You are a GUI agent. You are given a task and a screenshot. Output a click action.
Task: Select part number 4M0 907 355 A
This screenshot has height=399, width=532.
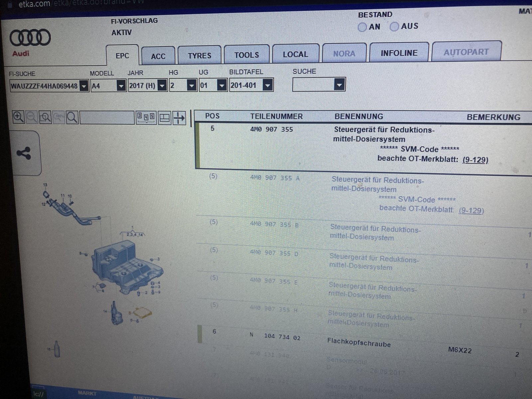(275, 178)
